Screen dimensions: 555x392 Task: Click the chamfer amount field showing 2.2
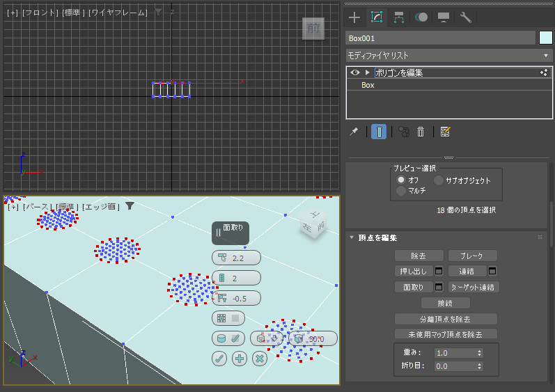pyautogui.click(x=237, y=258)
